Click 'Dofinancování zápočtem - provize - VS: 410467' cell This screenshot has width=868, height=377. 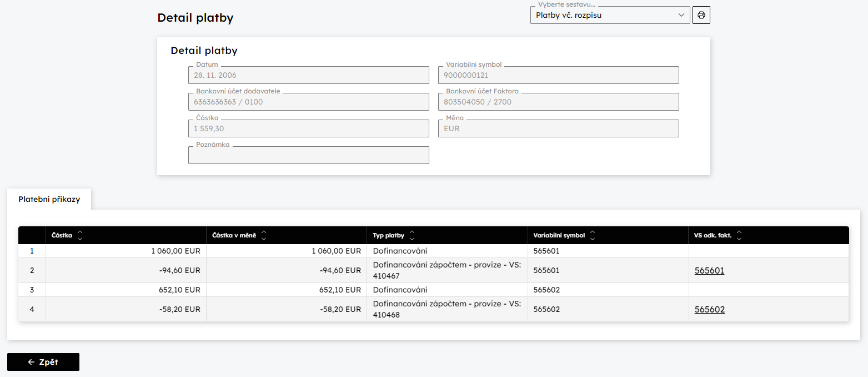(447, 270)
